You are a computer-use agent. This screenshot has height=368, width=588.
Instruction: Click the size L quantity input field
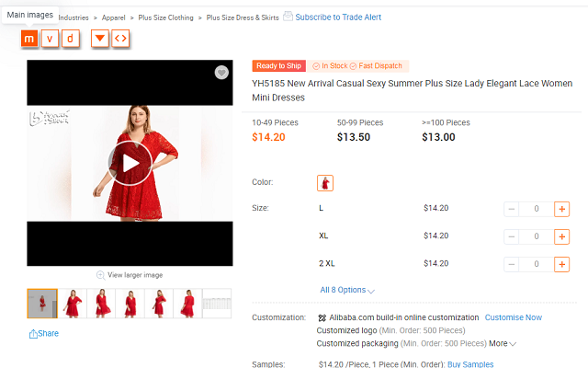pyautogui.click(x=536, y=209)
